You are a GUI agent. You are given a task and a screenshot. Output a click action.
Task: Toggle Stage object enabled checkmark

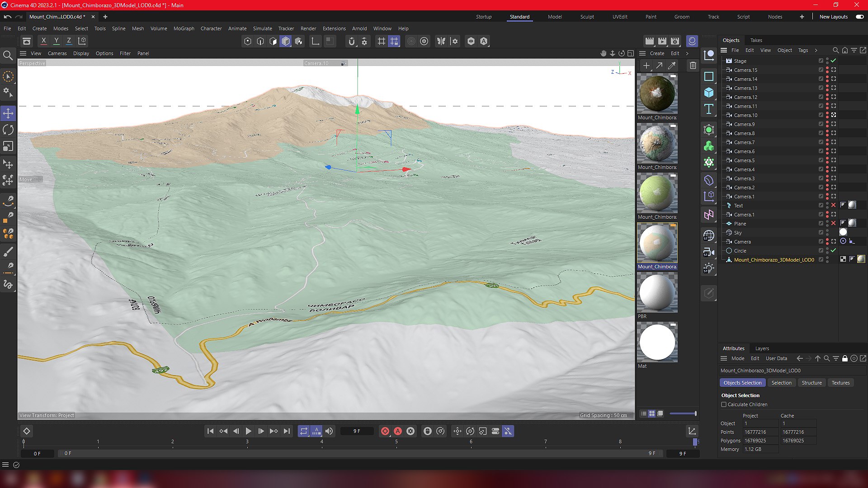(x=834, y=61)
